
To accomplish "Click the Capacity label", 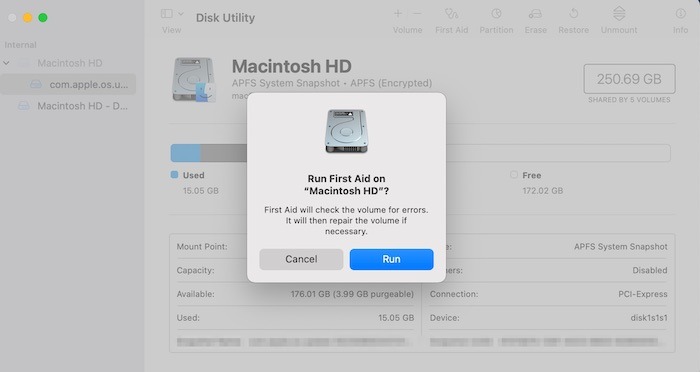I will [x=196, y=270].
